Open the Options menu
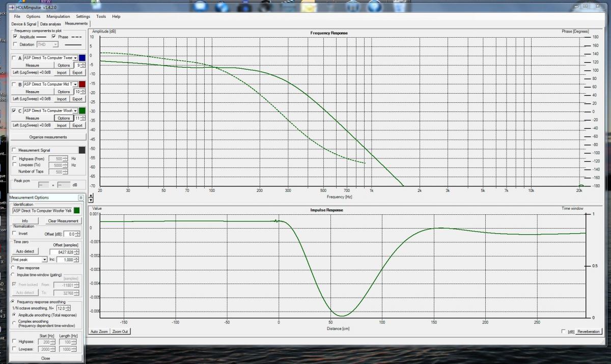611x364 pixels. click(33, 16)
